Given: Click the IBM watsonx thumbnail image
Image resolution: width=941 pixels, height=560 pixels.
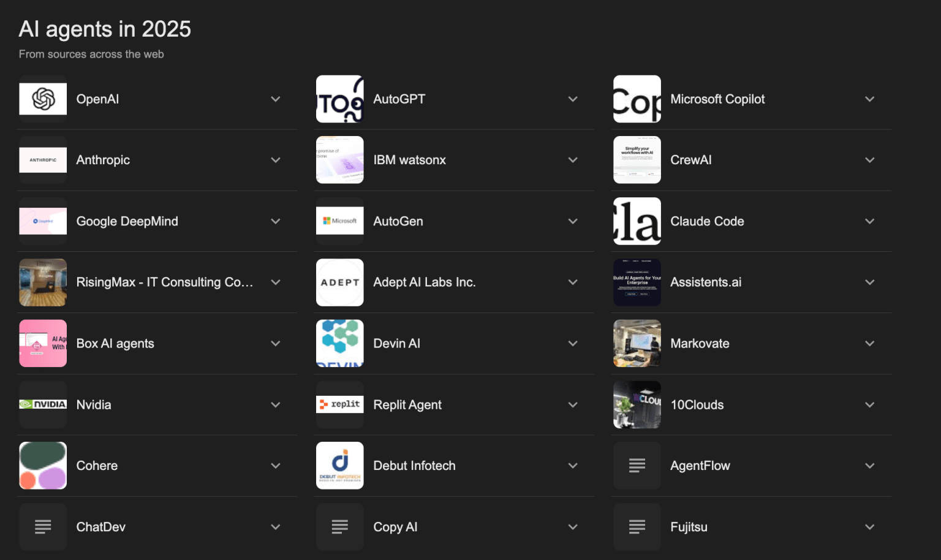Looking at the screenshot, I should point(340,160).
